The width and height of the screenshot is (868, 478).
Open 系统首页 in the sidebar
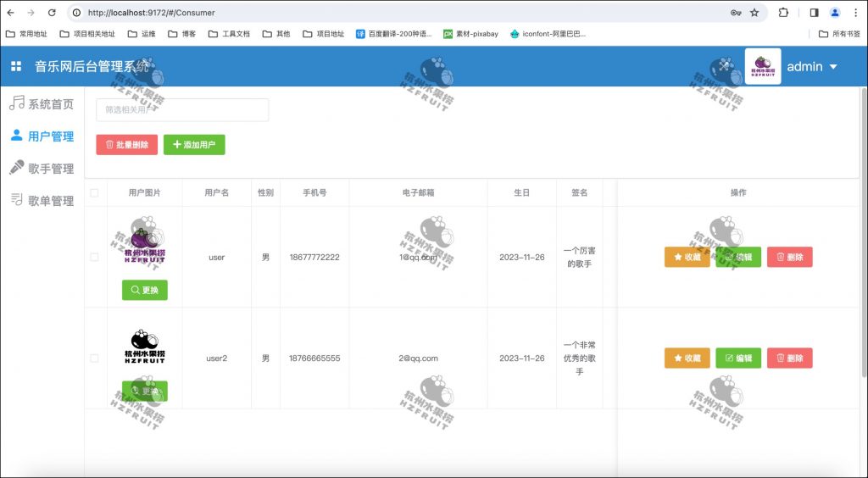coord(42,104)
